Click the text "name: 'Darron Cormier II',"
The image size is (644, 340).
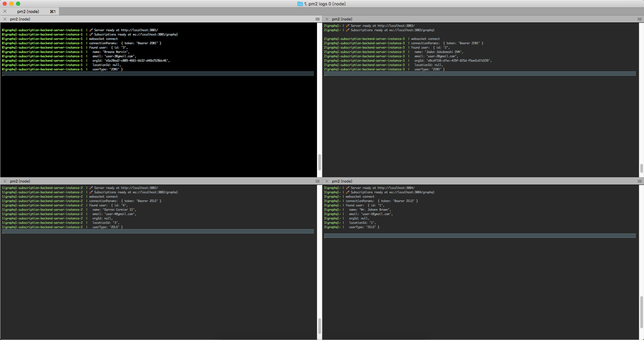(x=114, y=210)
